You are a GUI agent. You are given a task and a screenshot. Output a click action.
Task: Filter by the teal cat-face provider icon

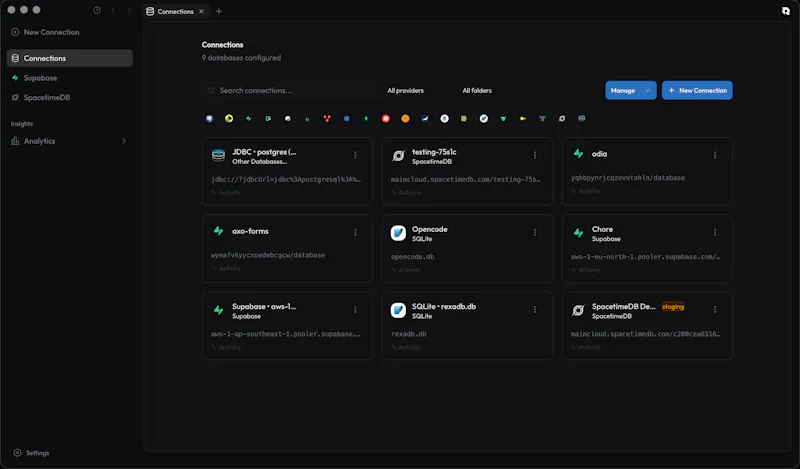click(x=503, y=118)
